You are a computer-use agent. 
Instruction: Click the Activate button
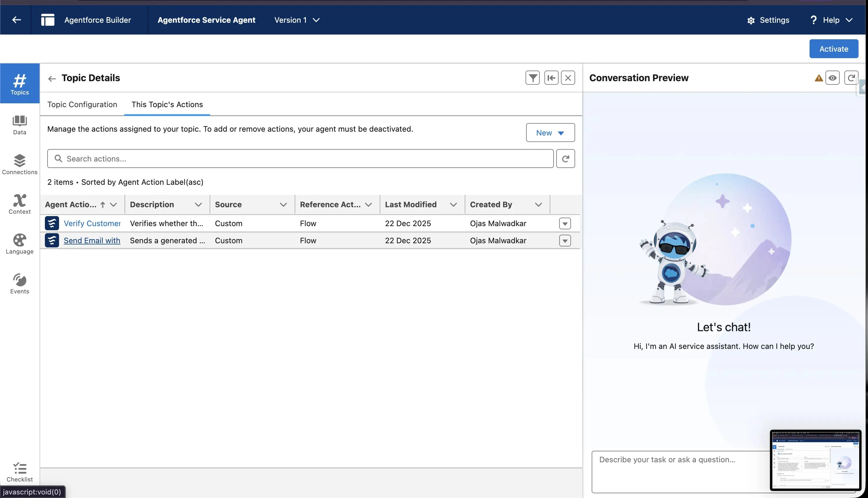click(x=833, y=49)
